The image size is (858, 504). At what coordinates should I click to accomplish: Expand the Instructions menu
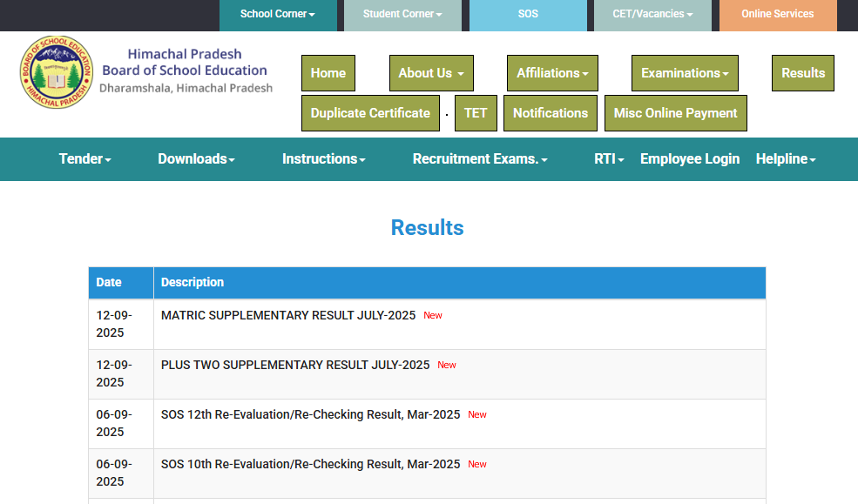coord(324,159)
